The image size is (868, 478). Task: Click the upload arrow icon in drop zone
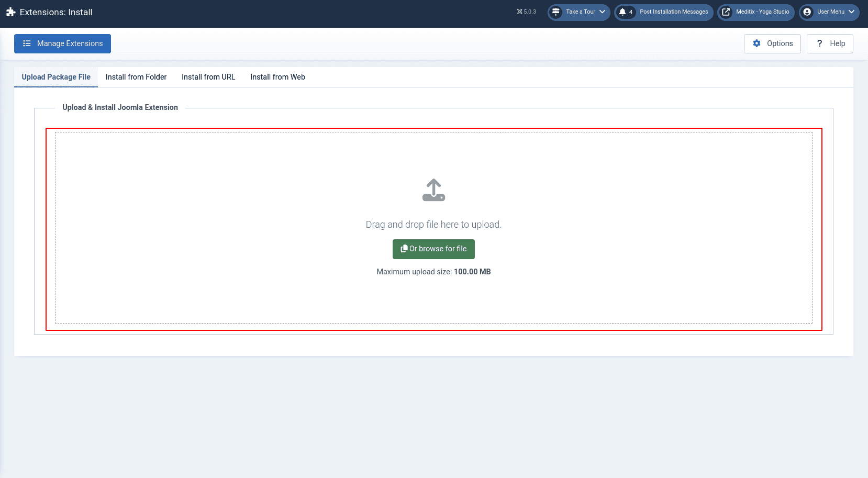coord(433,190)
